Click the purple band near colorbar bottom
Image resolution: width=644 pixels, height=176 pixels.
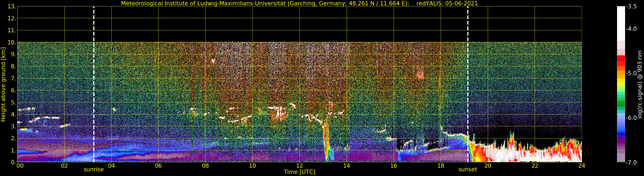pos(621,141)
